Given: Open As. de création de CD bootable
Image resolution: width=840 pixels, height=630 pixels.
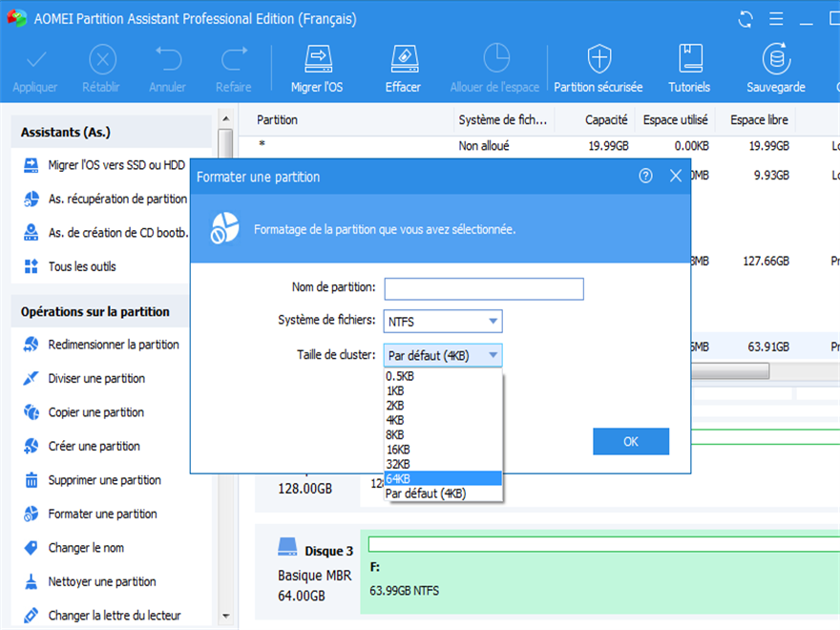Looking at the screenshot, I should tap(104, 233).
